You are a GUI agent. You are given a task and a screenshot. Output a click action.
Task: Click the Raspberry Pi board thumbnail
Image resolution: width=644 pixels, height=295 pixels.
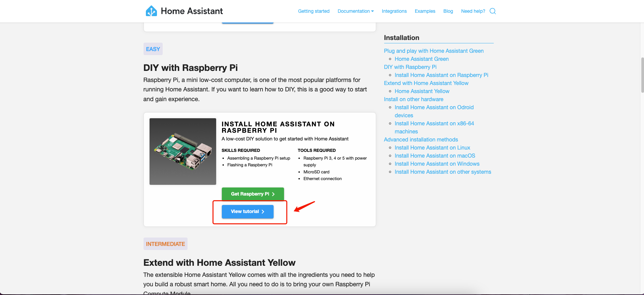tap(183, 151)
